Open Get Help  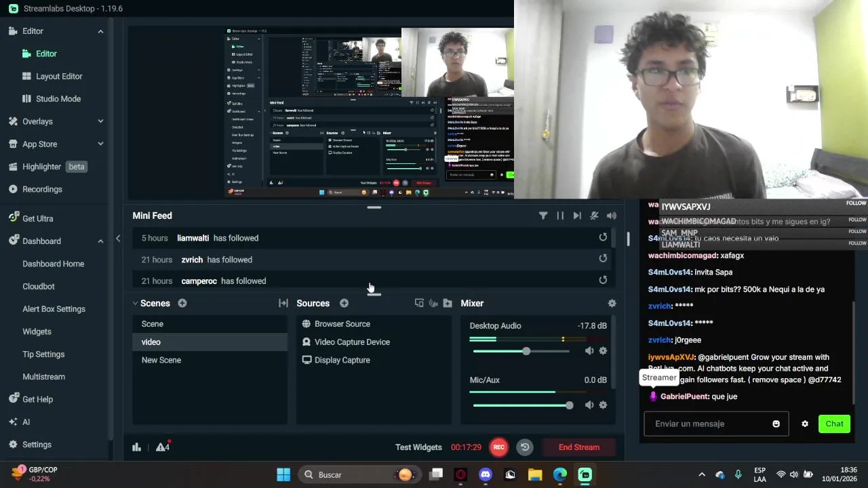[x=37, y=399]
